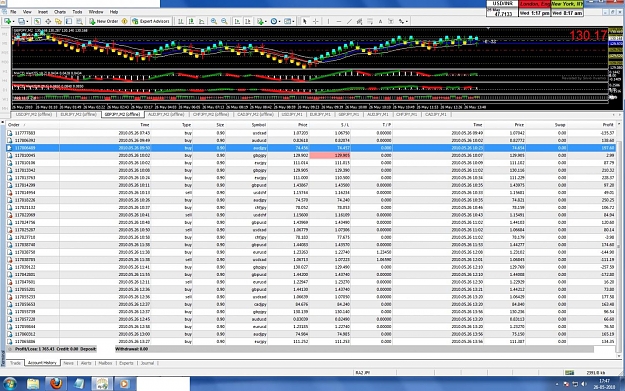Switch to the Experts terminal tab
625x391 pixels.
(126, 363)
